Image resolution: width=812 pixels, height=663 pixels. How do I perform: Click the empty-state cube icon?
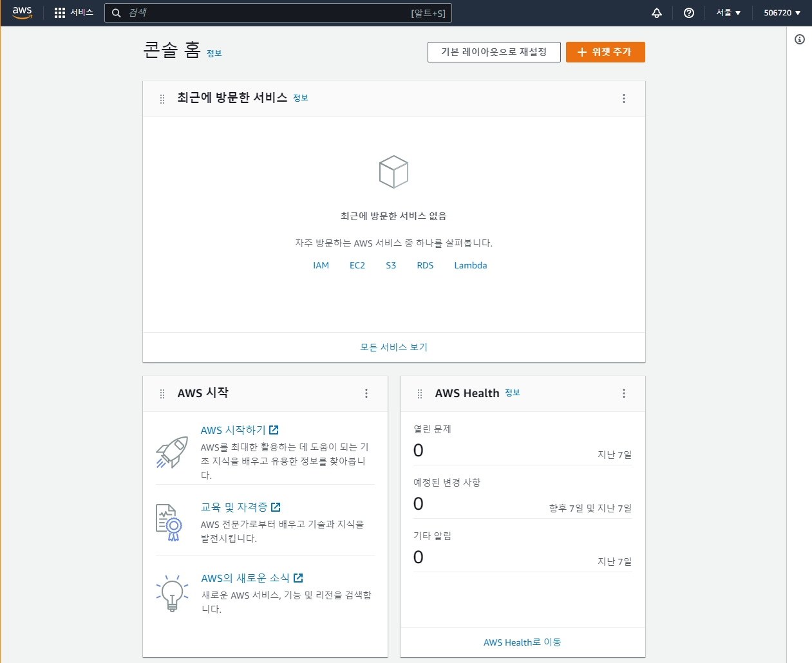tap(393, 172)
